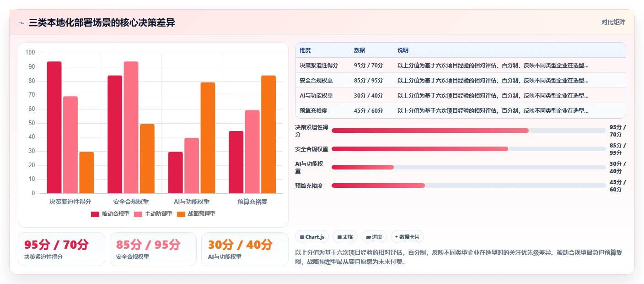Viewport: 644px width, 284px height.
Task: Click the 预算充裕度 x-axis label
Action: [252, 202]
